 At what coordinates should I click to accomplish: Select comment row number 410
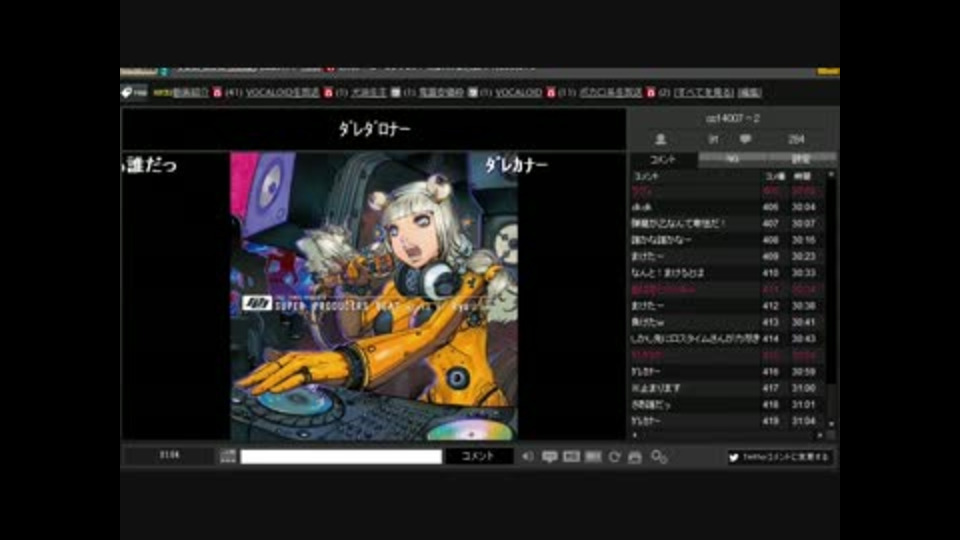[727, 273]
